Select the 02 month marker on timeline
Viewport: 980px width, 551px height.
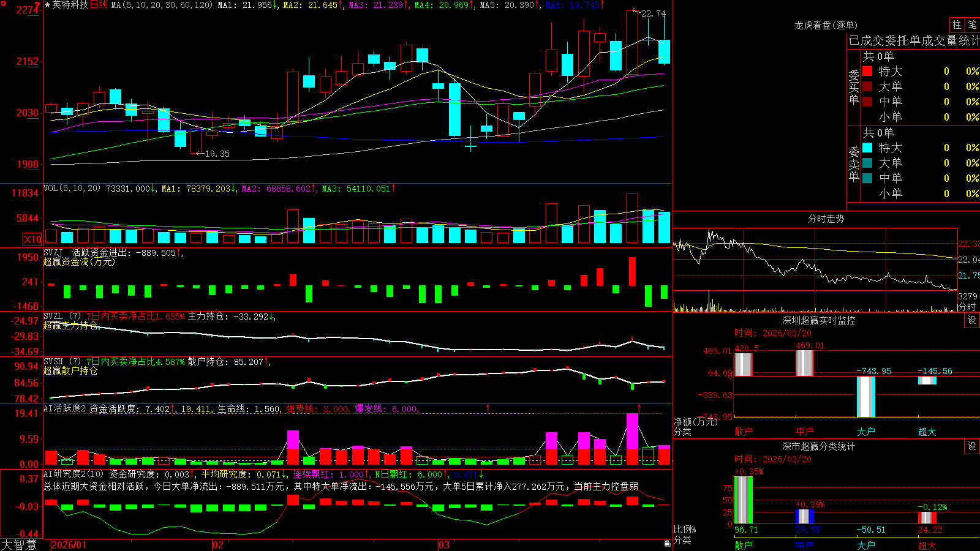coord(218,545)
